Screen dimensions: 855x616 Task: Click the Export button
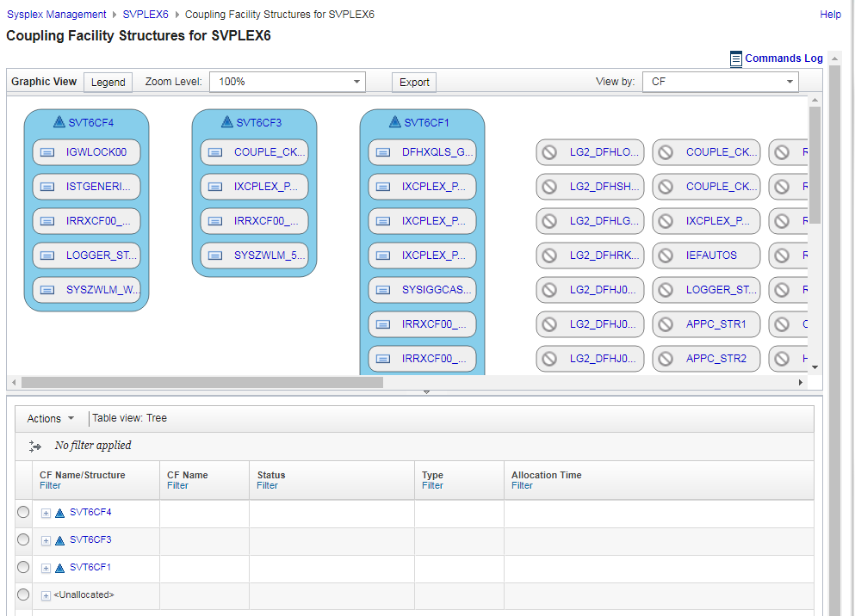click(x=413, y=83)
